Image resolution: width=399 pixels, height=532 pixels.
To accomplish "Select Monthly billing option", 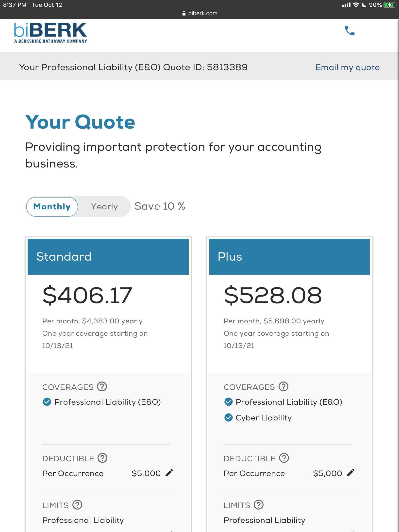I will [x=52, y=207].
